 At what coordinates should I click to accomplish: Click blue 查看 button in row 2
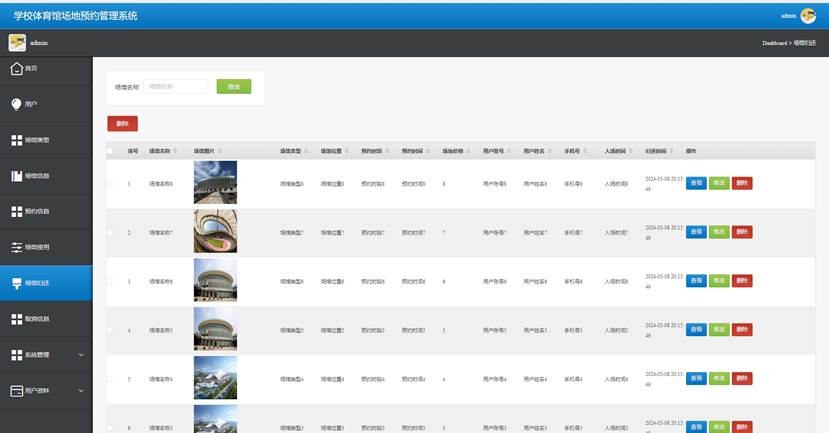(x=696, y=232)
